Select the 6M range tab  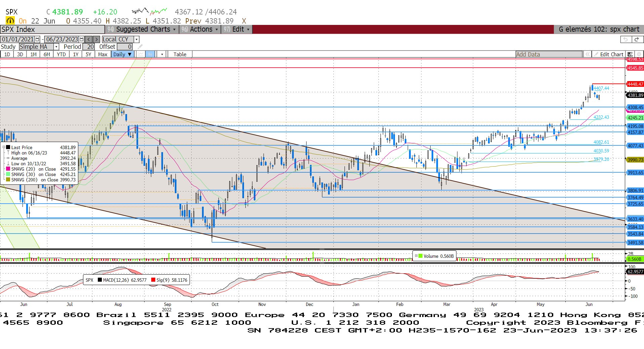click(47, 54)
